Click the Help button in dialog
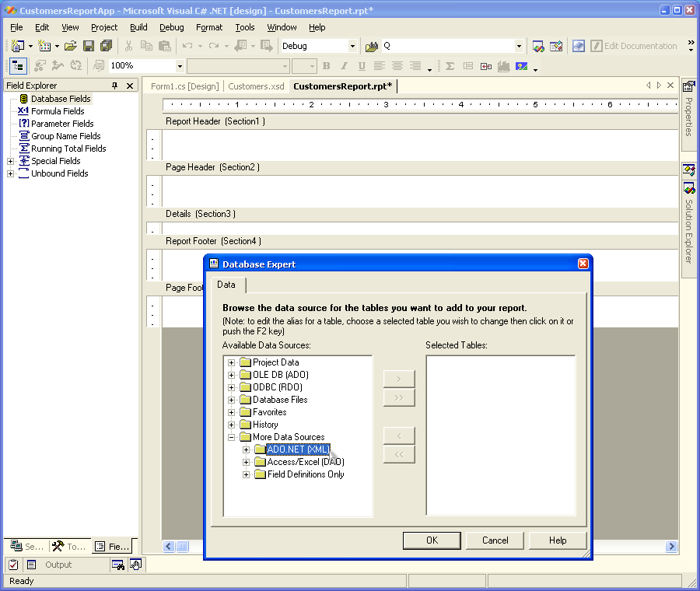The image size is (700, 591). (558, 540)
